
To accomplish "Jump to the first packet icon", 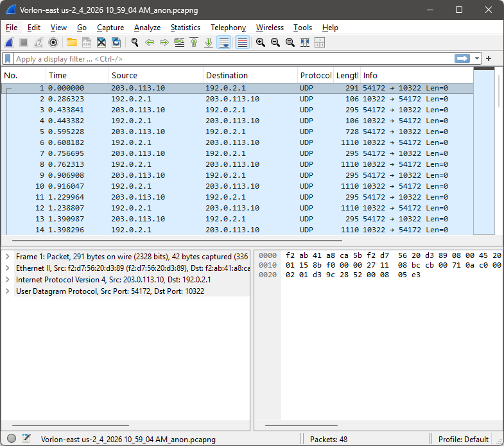I will click(x=194, y=42).
